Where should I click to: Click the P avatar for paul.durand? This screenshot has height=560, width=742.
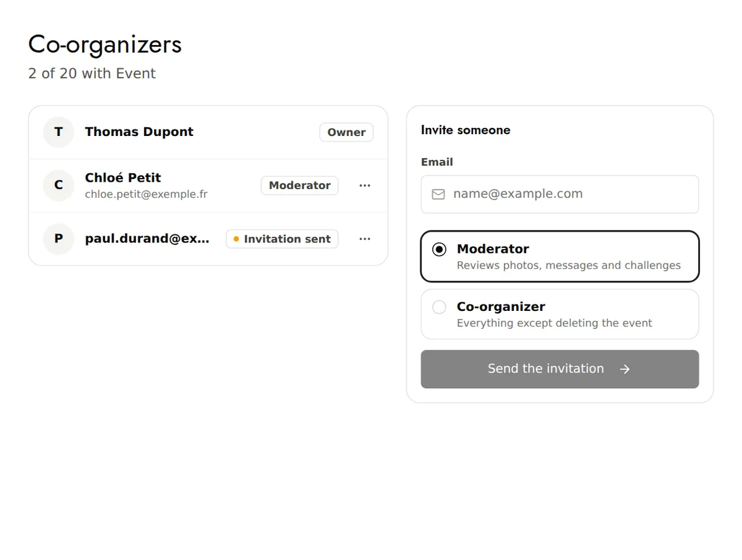tap(59, 239)
